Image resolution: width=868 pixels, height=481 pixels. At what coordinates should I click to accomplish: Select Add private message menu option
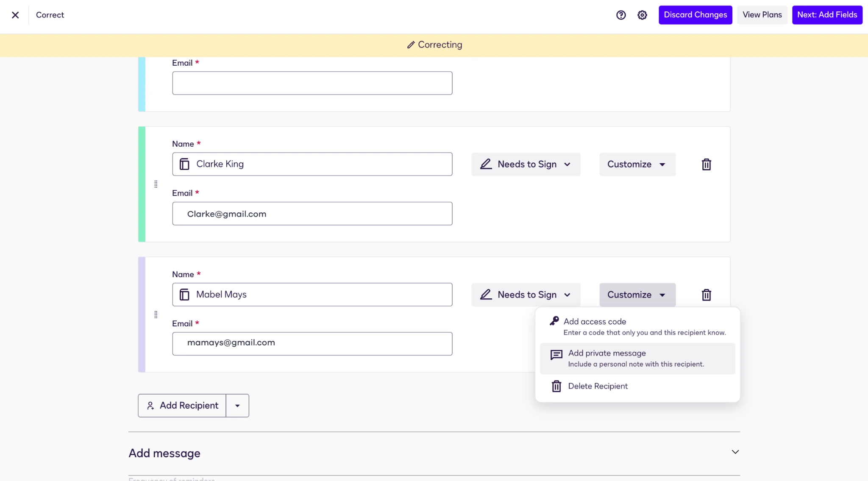(637, 359)
